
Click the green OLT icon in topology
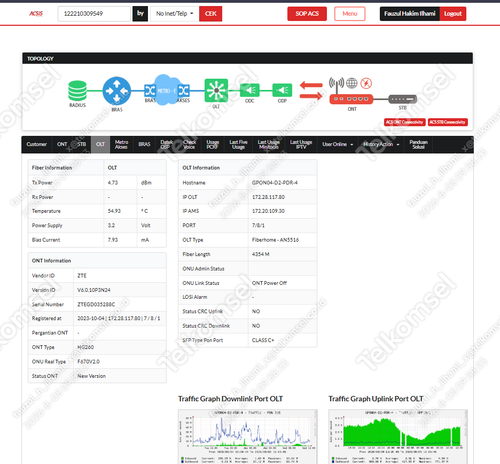point(216,90)
